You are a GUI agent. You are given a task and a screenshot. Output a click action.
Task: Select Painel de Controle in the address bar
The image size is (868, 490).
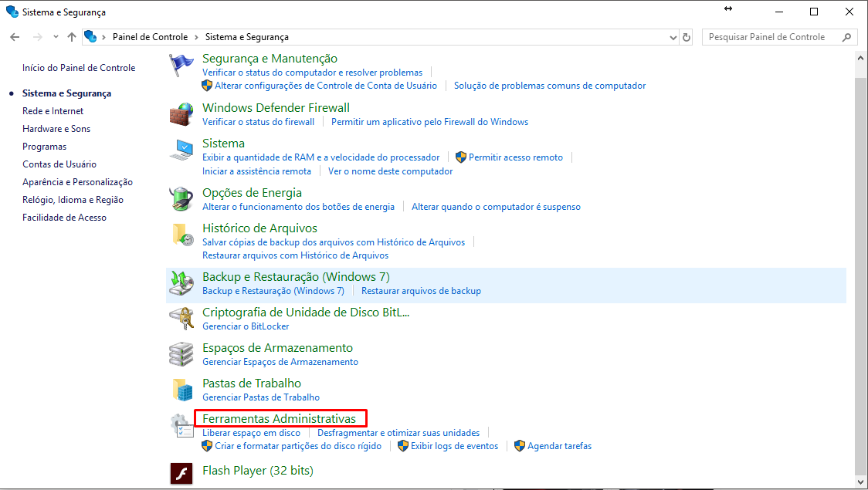150,37
